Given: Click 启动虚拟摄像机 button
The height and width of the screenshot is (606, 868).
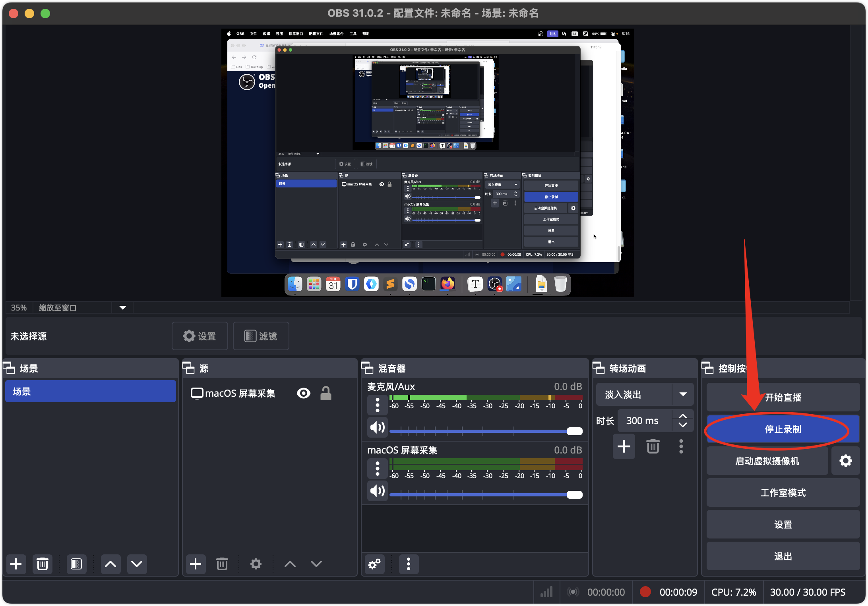Looking at the screenshot, I should (x=767, y=461).
